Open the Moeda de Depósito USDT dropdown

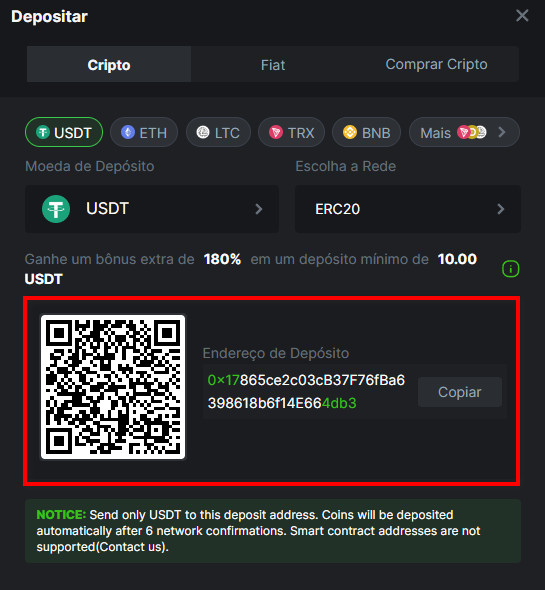[152, 209]
